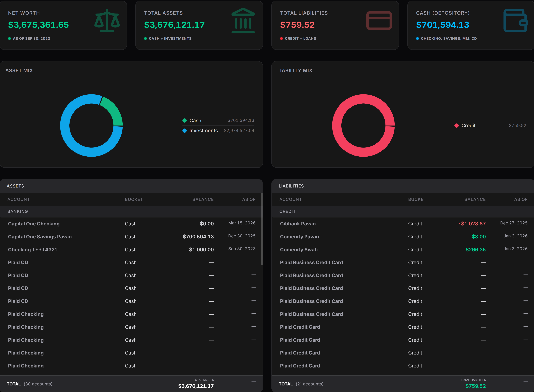The width and height of the screenshot is (534, 392).
Task: Click the Dec 27, 2025 date
Action: [514, 223]
